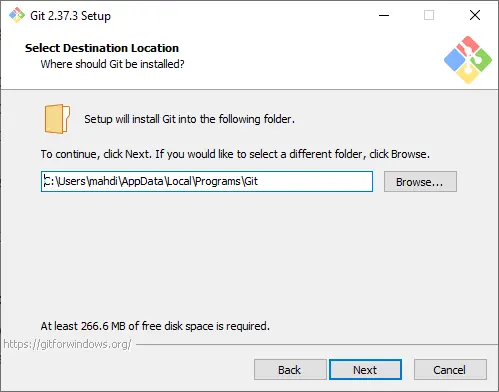Image resolution: width=499 pixels, height=392 pixels.
Task: Place cursor on 'Programs' in the path
Action: pyautogui.click(x=218, y=181)
